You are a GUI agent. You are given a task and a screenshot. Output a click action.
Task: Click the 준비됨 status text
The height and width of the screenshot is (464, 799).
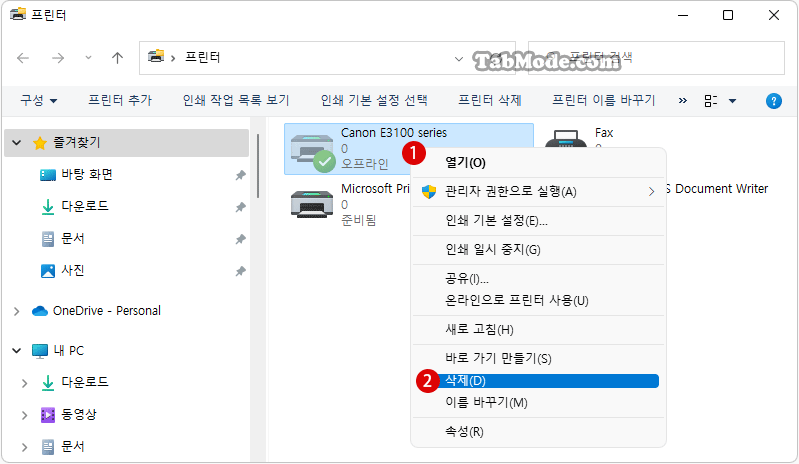click(x=358, y=221)
